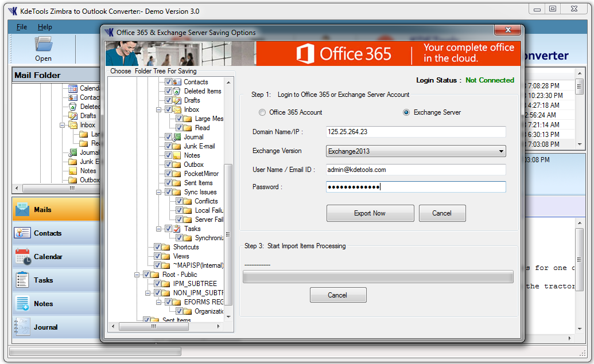Collapse the Tasks node in the saving tree
This screenshot has height=364, width=594.
(x=159, y=229)
